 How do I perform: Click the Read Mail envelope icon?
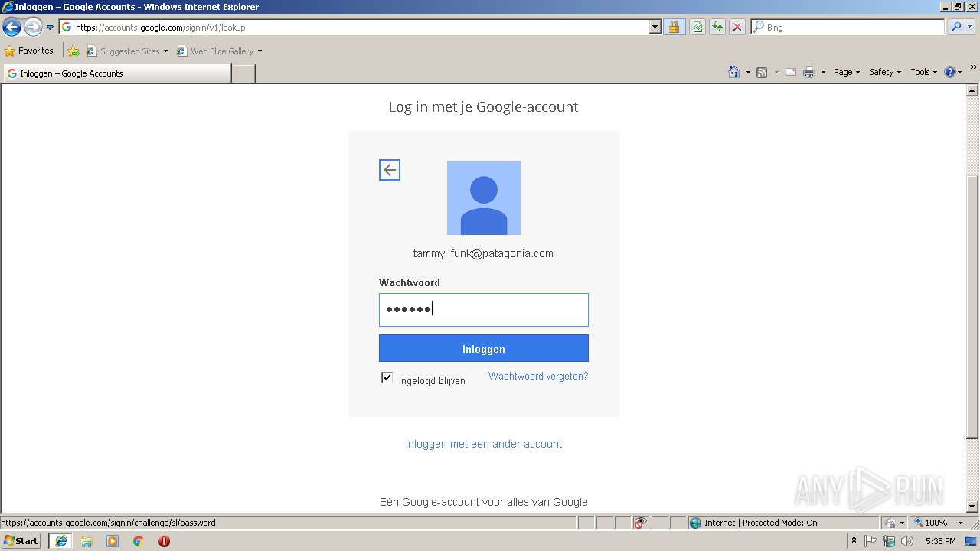[x=791, y=72]
